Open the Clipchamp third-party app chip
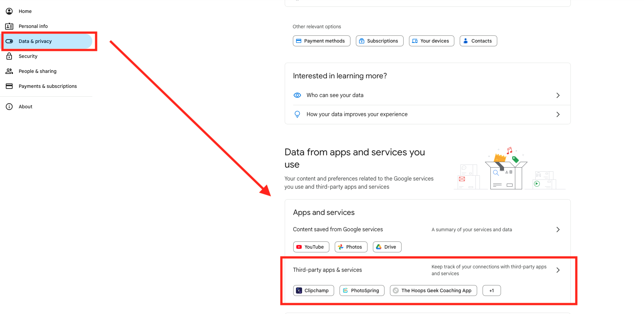This screenshot has width=644, height=314. pyautogui.click(x=313, y=291)
